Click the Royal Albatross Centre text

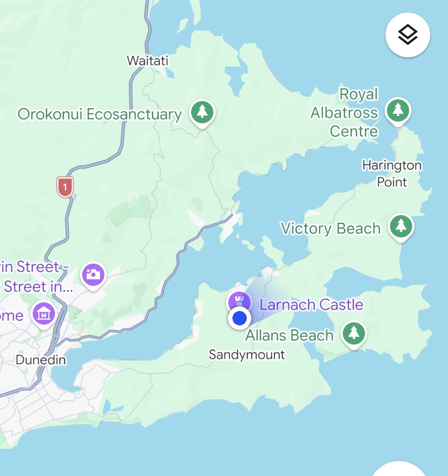point(345,113)
